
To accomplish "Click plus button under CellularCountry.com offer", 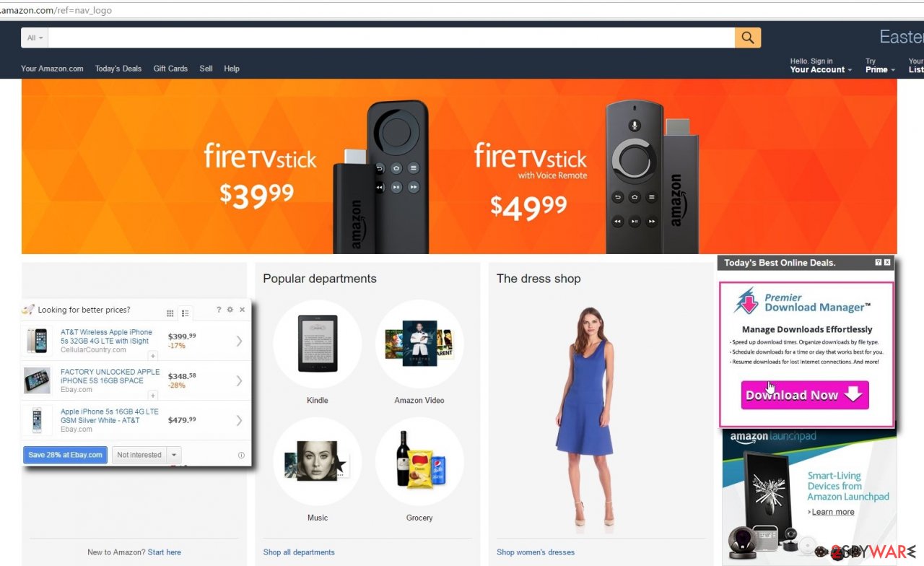I will [153, 355].
